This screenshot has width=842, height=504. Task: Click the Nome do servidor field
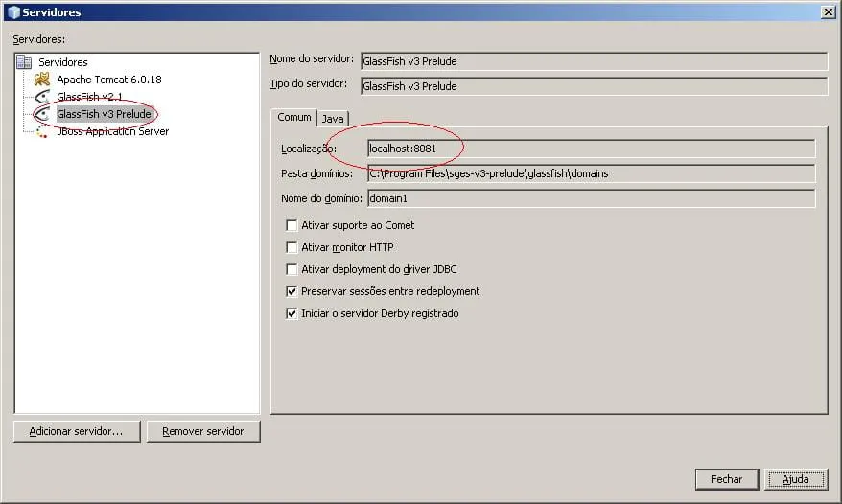594,61
